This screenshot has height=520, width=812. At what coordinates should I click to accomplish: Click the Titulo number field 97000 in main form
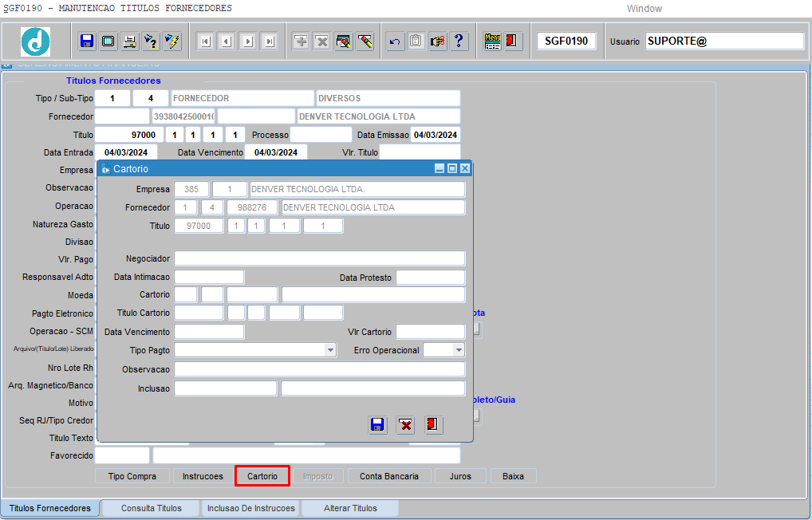click(129, 135)
